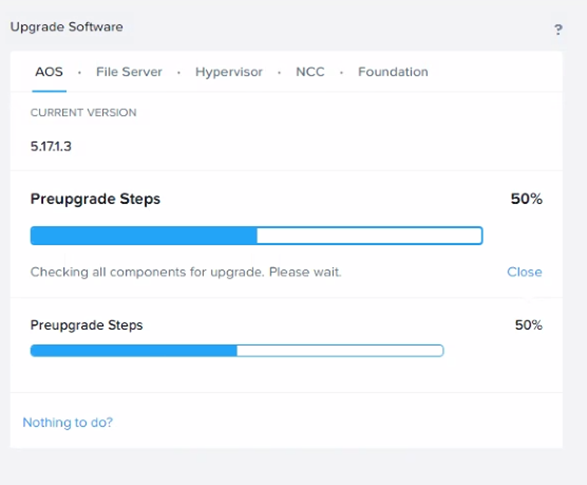Click the "Checking all components" status message
Image resolution: width=587 pixels, height=485 pixels.
tap(186, 272)
